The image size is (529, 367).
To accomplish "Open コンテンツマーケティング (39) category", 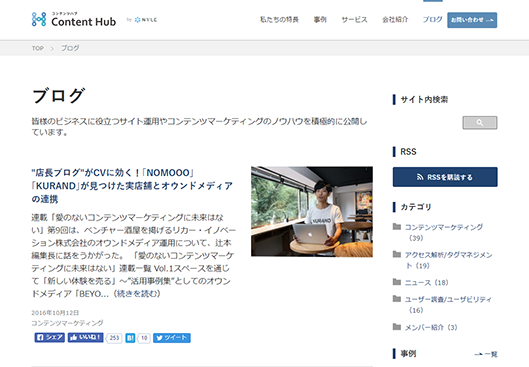I will [444, 232].
